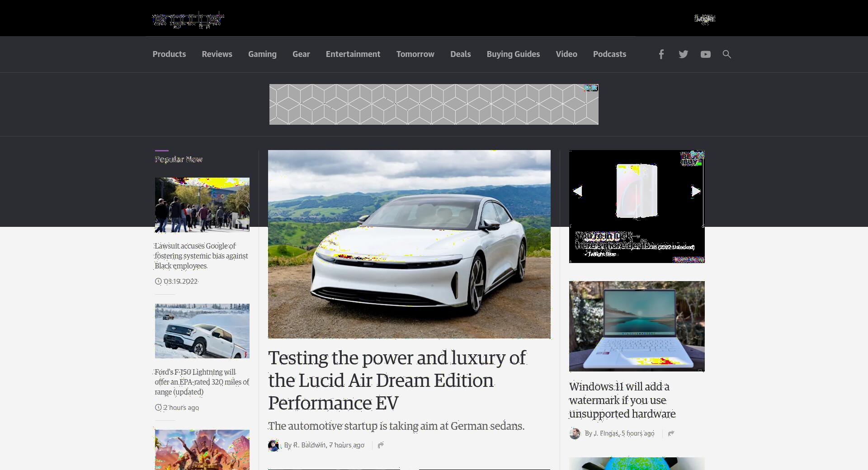Open the Google campus crowd thumbnail
This screenshot has height=470, width=868.
[202, 205]
